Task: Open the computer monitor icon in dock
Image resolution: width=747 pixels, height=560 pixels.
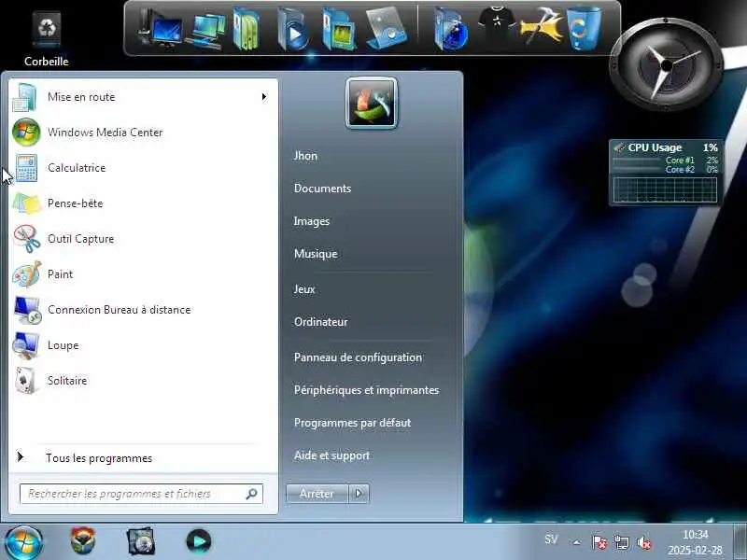Action: (161, 29)
